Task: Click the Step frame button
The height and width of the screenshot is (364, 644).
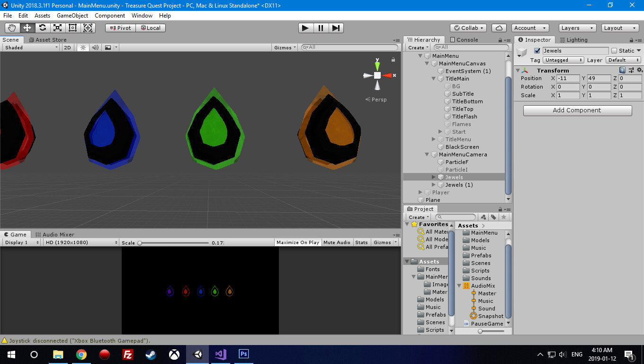Action: [336, 28]
